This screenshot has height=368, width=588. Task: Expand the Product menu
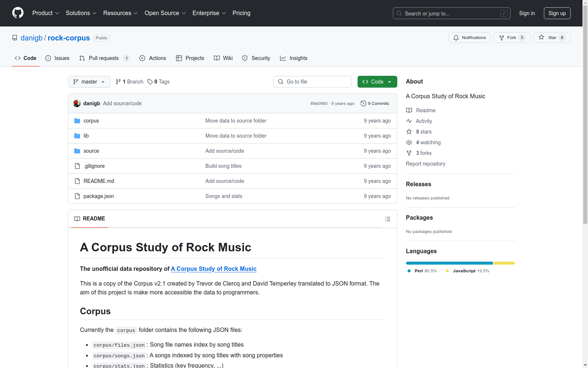pos(46,13)
